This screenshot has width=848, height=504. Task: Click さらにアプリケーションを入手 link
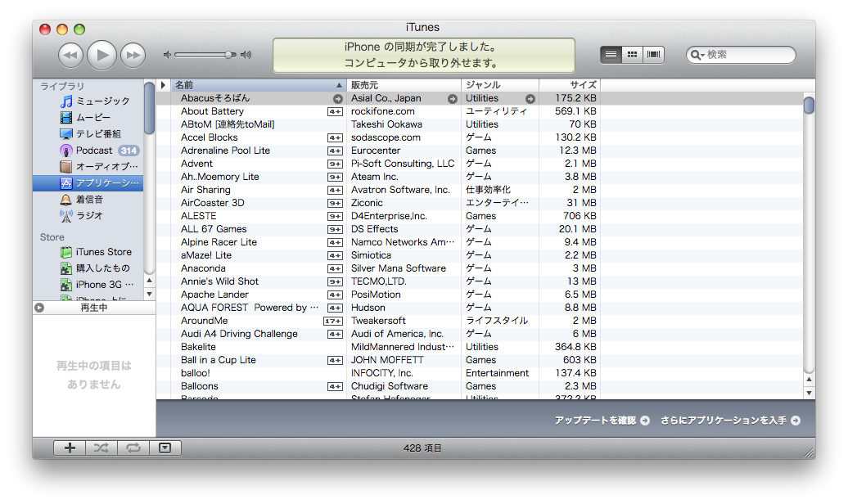730,421
